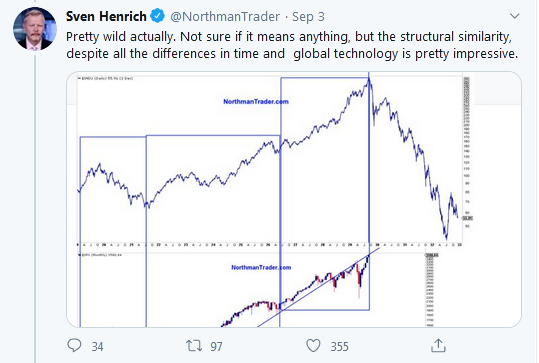
Task: Click the chart peak at vertical line
Action: pyautogui.click(x=369, y=80)
